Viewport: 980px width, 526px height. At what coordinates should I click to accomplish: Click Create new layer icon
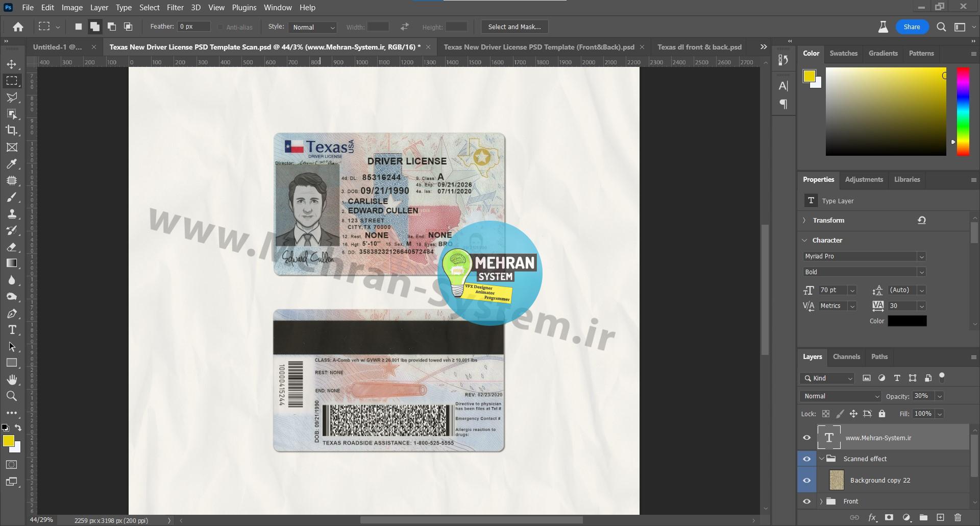[x=940, y=518]
